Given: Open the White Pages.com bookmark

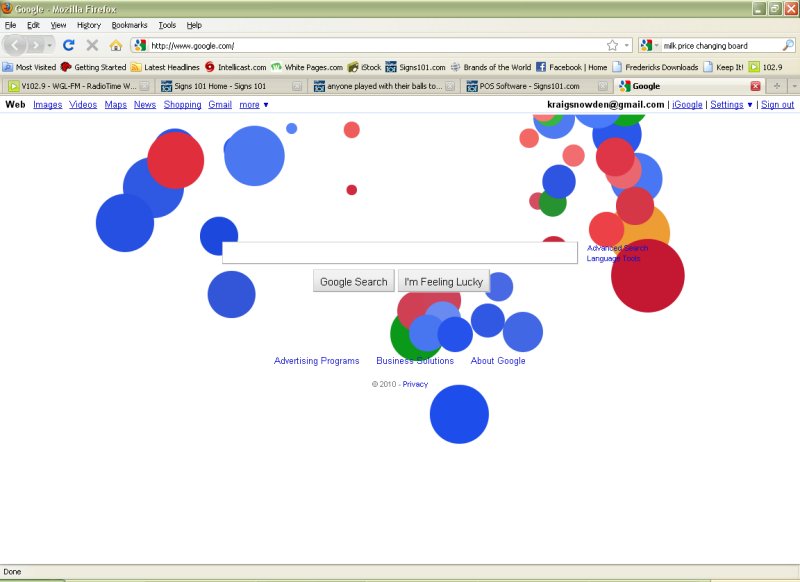Looking at the screenshot, I should tap(307, 67).
